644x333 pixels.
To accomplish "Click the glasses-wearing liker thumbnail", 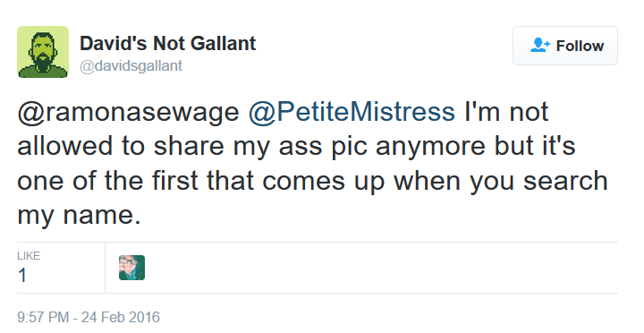I will [x=131, y=268].
